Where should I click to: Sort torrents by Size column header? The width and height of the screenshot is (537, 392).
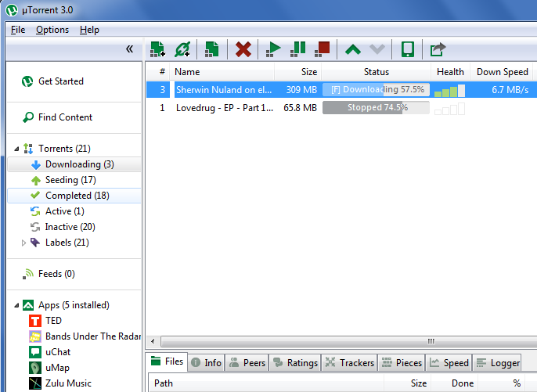coord(297,72)
